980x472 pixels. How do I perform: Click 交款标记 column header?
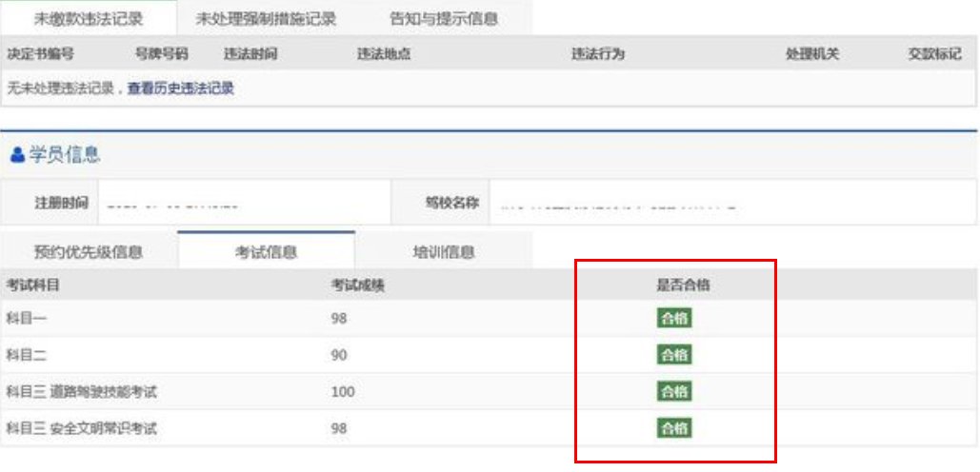click(934, 54)
